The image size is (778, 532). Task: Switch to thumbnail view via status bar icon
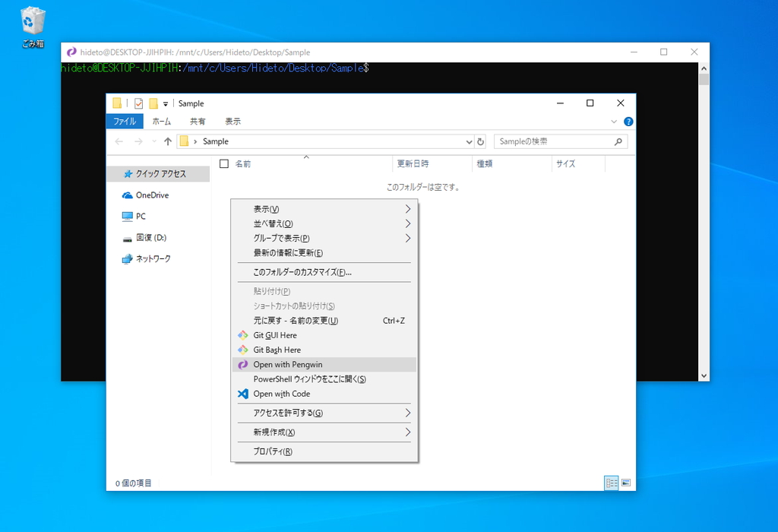coord(625,483)
